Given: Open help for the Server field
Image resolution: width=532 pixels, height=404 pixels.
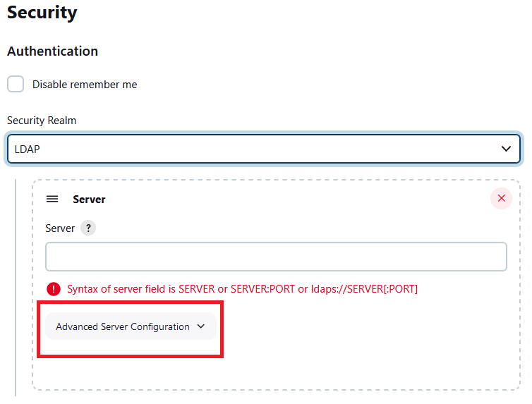Looking at the screenshot, I should tap(87, 228).
